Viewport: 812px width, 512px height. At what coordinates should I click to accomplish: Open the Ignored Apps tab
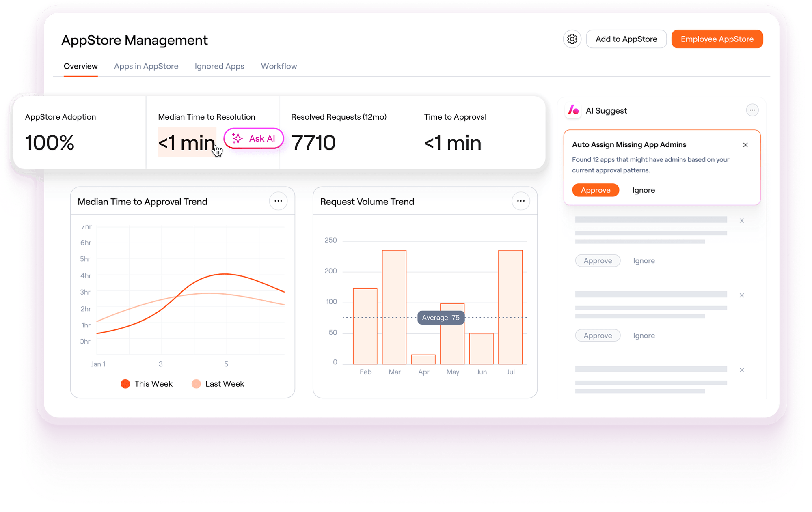pos(219,66)
